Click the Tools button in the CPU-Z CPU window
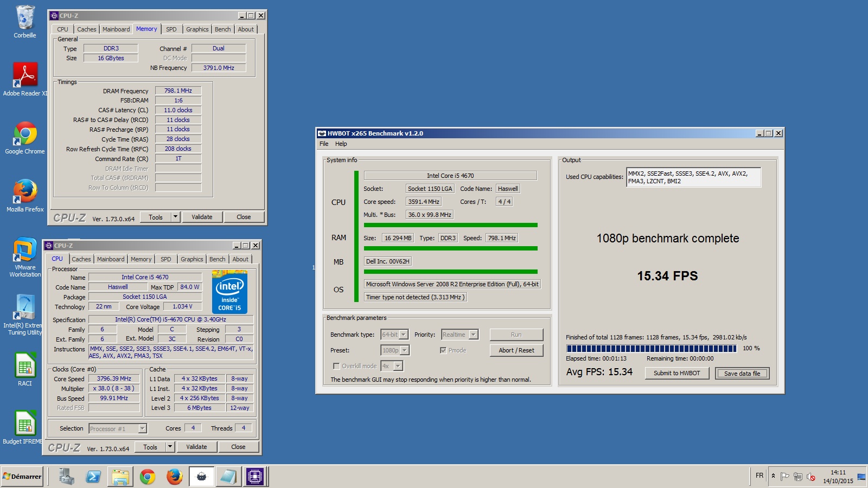This screenshot has height=488, width=868. pyautogui.click(x=150, y=447)
